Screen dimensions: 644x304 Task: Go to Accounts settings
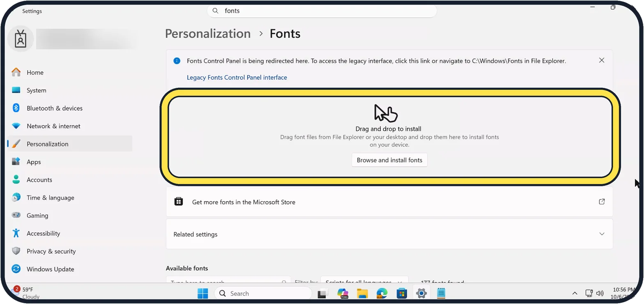[70, 180]
